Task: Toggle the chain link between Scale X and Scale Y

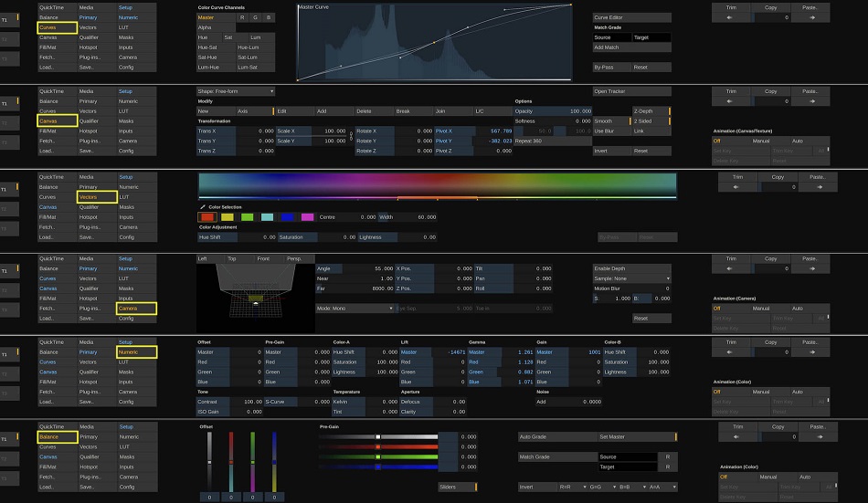Action: point(351,136)
